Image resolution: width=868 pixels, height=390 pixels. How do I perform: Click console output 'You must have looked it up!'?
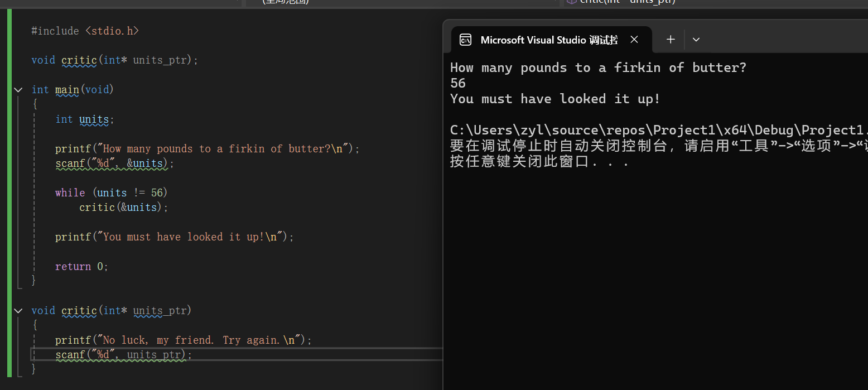point(556,99)
